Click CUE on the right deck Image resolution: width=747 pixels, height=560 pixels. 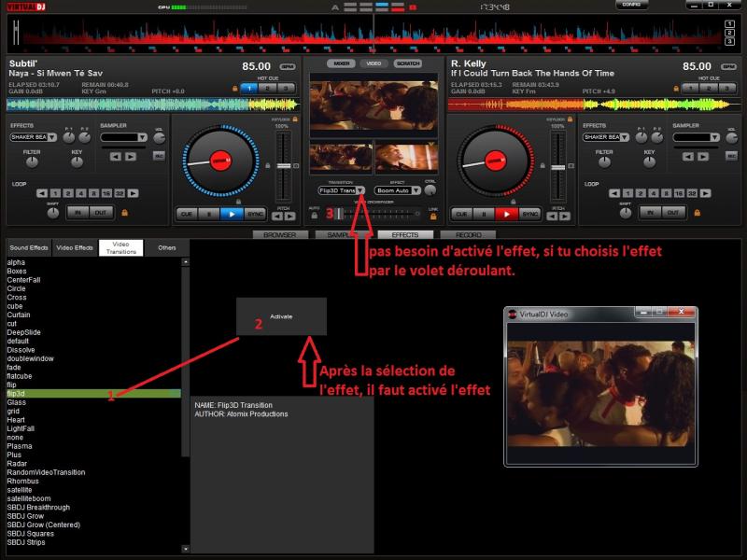[461, 214]
